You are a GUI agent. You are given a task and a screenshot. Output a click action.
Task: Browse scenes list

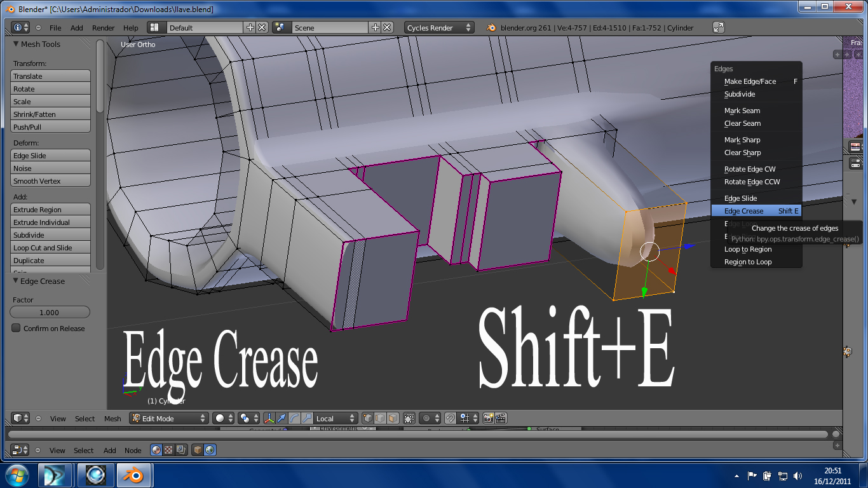pyautogui.click(x=281, y=27)
